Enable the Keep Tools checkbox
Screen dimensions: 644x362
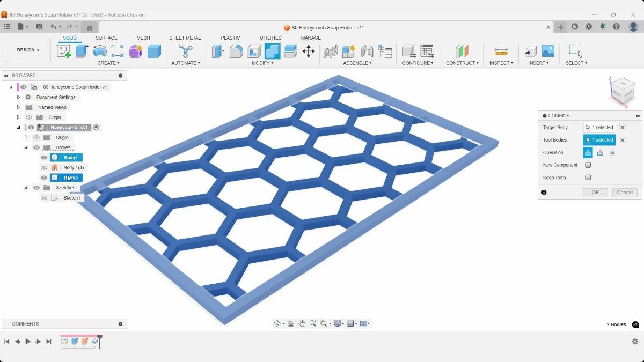pyautogui.click(x=588, y=178)
